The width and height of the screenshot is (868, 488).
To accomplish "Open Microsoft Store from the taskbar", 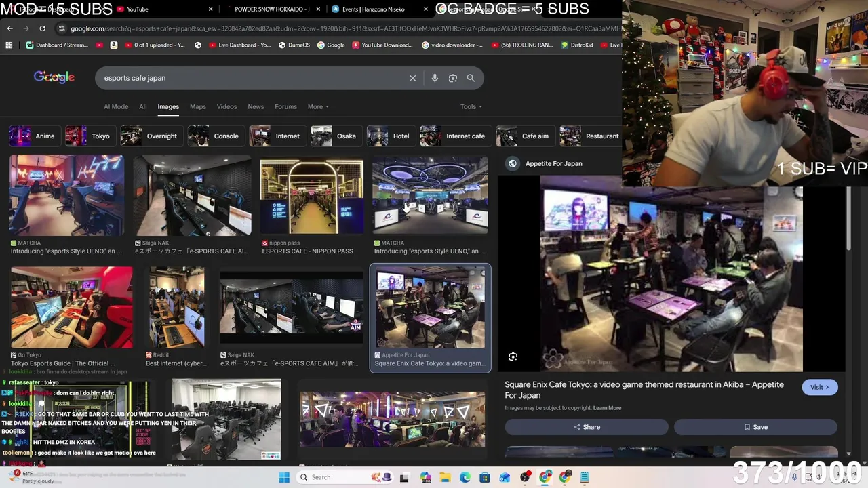I will [485, 477].
